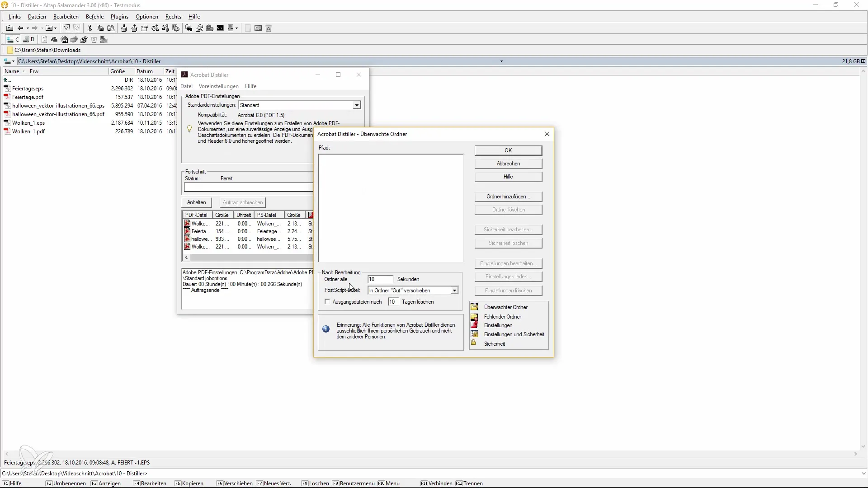Viewport: 868px width, 488px height.
Task: Open Network icon in drive bar
Action: pos(74,40)
